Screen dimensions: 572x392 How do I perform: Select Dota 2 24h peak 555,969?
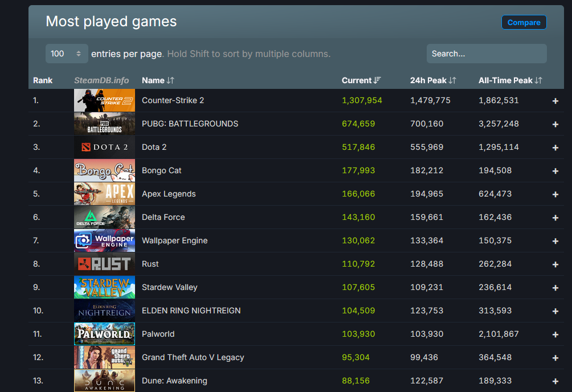coord(427,147)
